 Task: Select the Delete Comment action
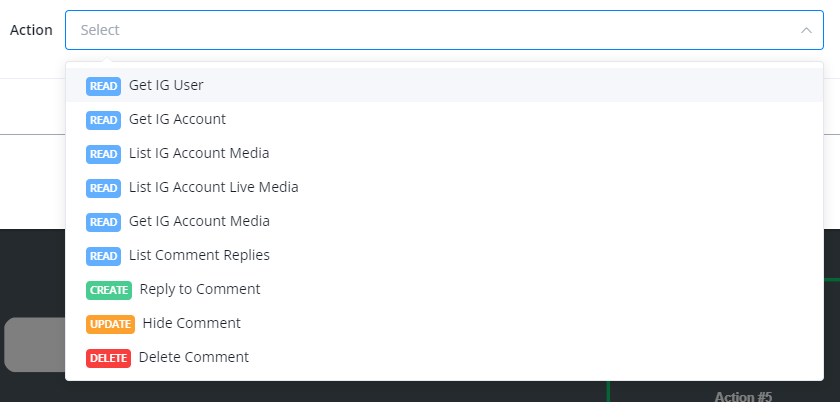[x=193, y=358]
